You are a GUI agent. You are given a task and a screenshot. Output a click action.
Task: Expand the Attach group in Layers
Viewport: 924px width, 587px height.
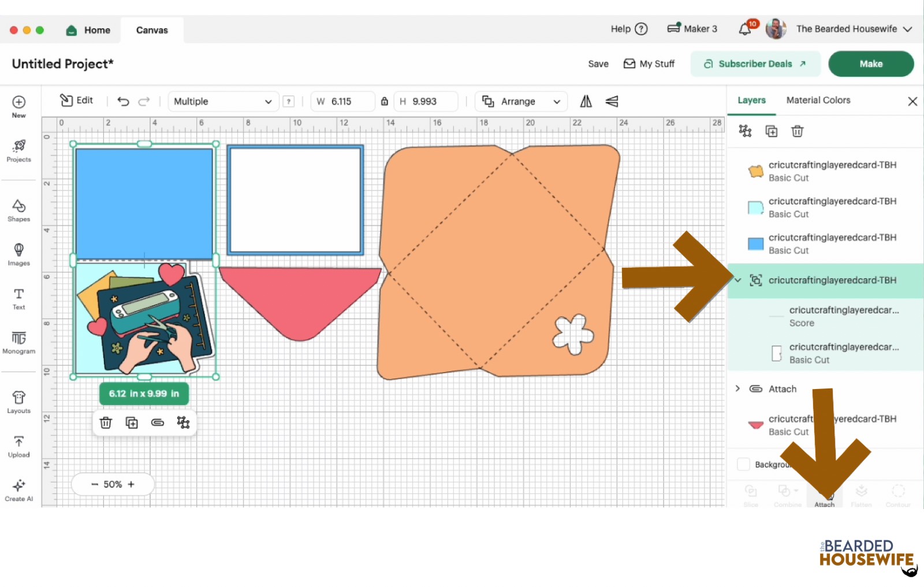click(x=737, y=388)
